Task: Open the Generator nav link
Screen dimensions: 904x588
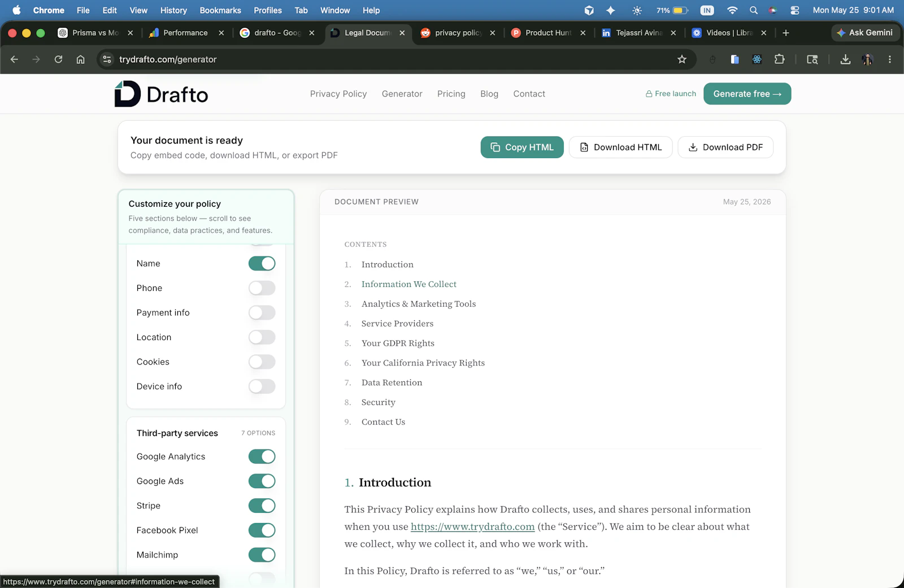Action: [402, 94]
